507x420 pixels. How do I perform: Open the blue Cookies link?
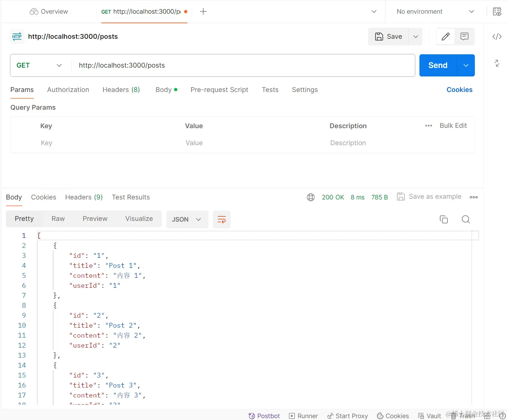[x=459, y=90]
